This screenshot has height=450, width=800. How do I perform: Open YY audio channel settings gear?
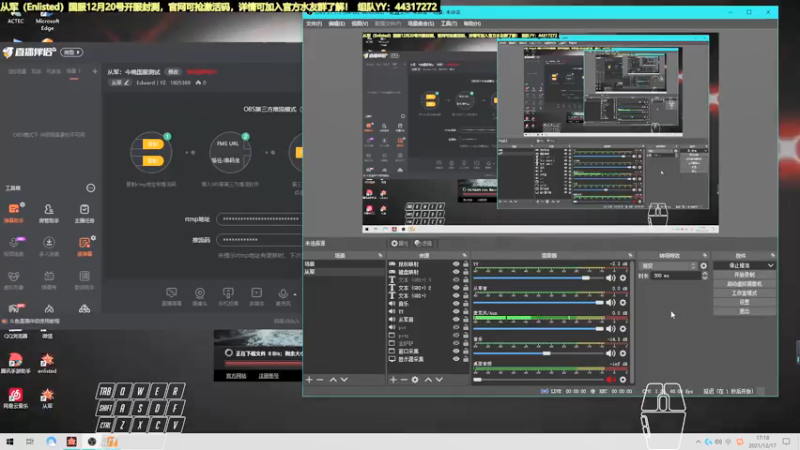(623, 278)
